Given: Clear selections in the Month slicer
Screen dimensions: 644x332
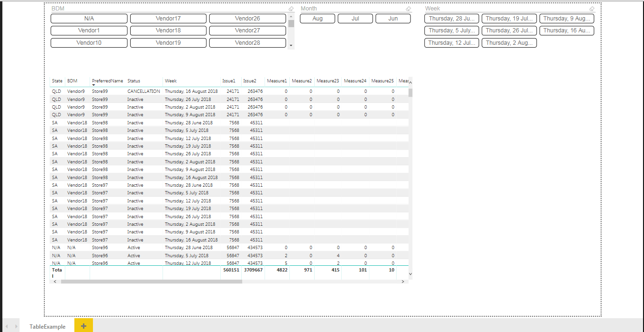Looking at the screenshot, I should point(408,9).
